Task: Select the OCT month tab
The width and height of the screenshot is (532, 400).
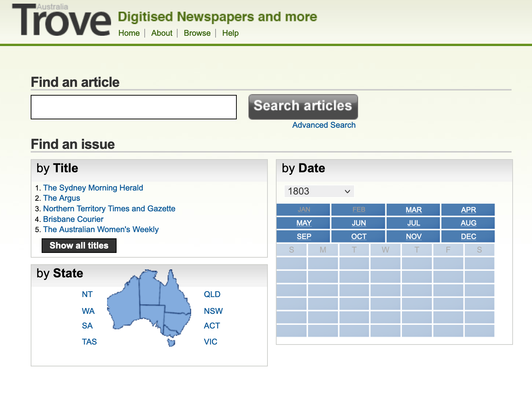Action: click(x=358, y=236)
